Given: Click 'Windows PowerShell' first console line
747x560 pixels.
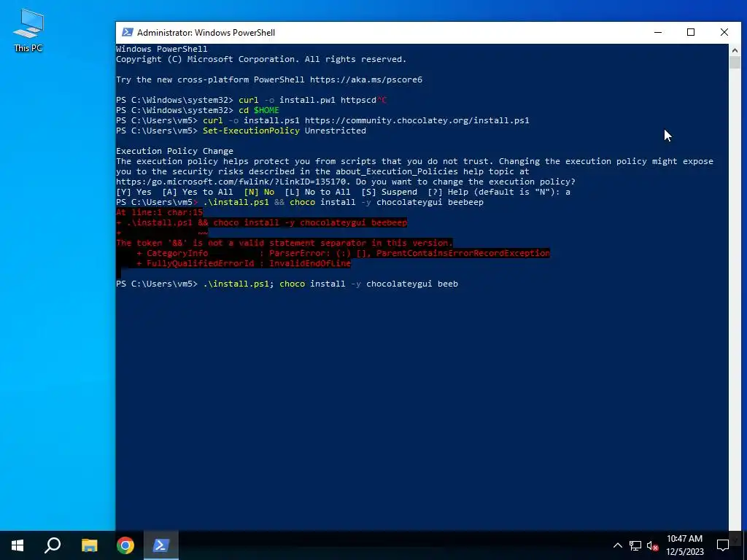Looking at the screenshot, I should [161, 49].
